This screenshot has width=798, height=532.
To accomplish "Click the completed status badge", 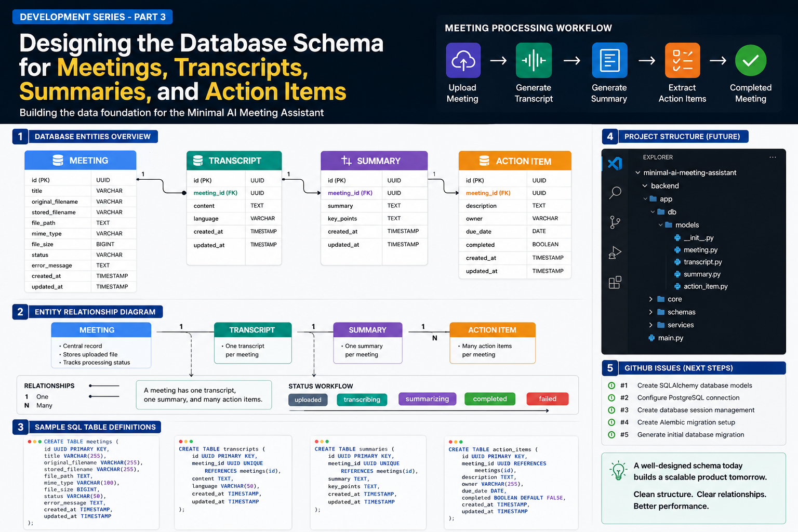I will (490, 399).
